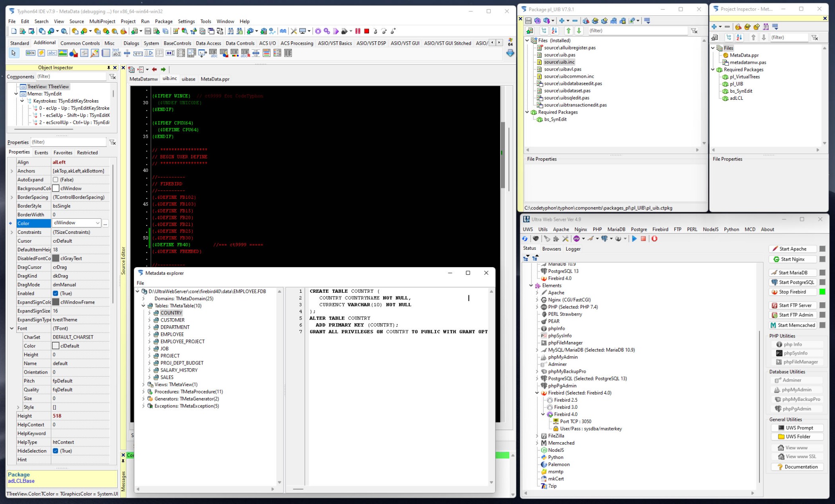
Task: Click the blue plus Add icon in pl_UIB package
Action: point(562,21)
